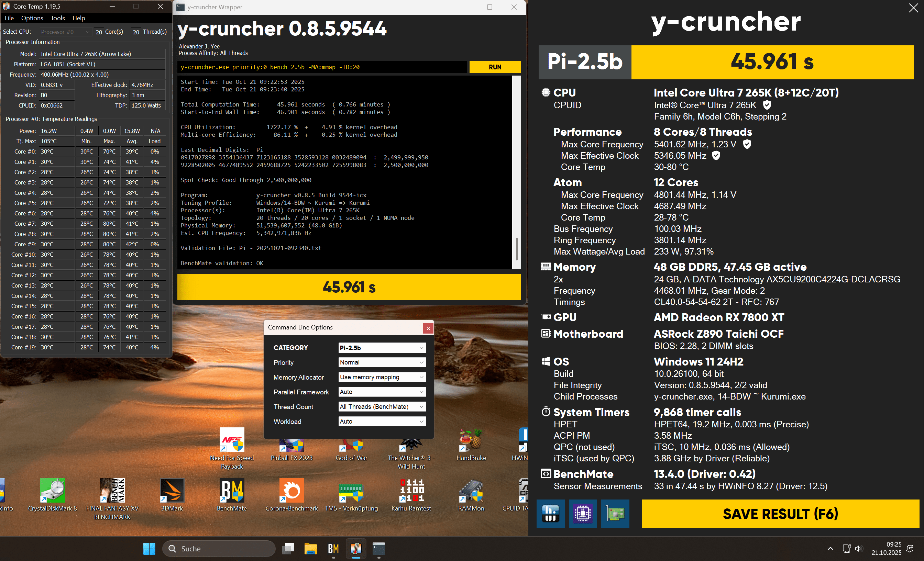Click the green motherboard icon button
The width and height of the screenshot is (924, 561).
[615, 513]
